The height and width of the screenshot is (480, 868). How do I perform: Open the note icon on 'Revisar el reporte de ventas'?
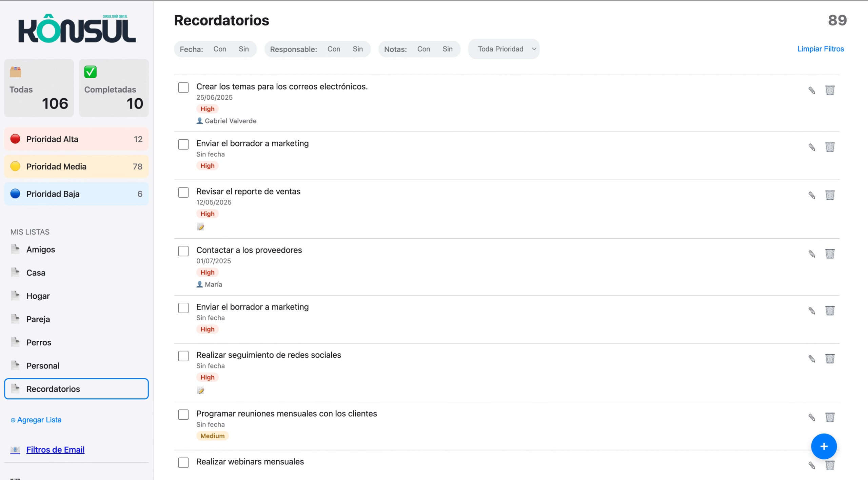[200, 227]
